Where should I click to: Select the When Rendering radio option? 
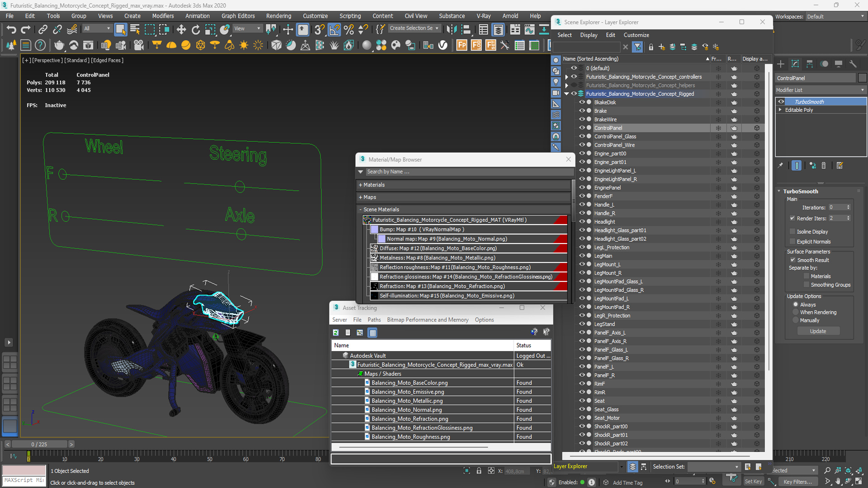click(796, 312)
